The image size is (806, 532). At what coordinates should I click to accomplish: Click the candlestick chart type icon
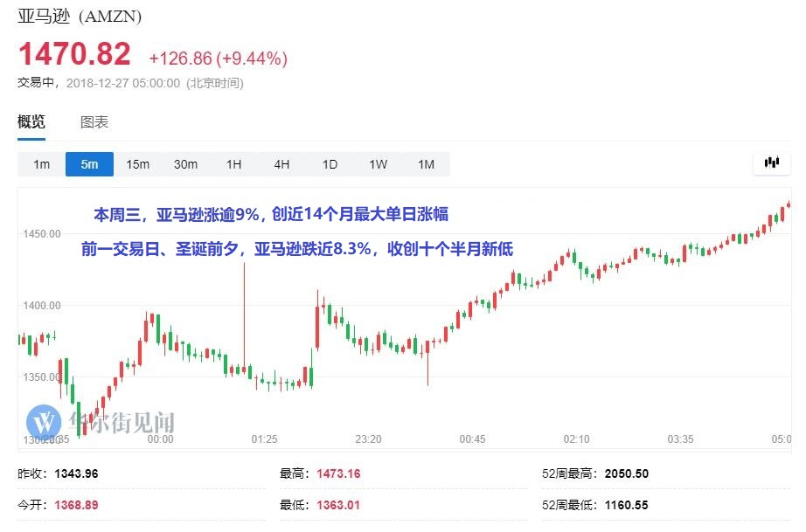(x=772, y=163)
